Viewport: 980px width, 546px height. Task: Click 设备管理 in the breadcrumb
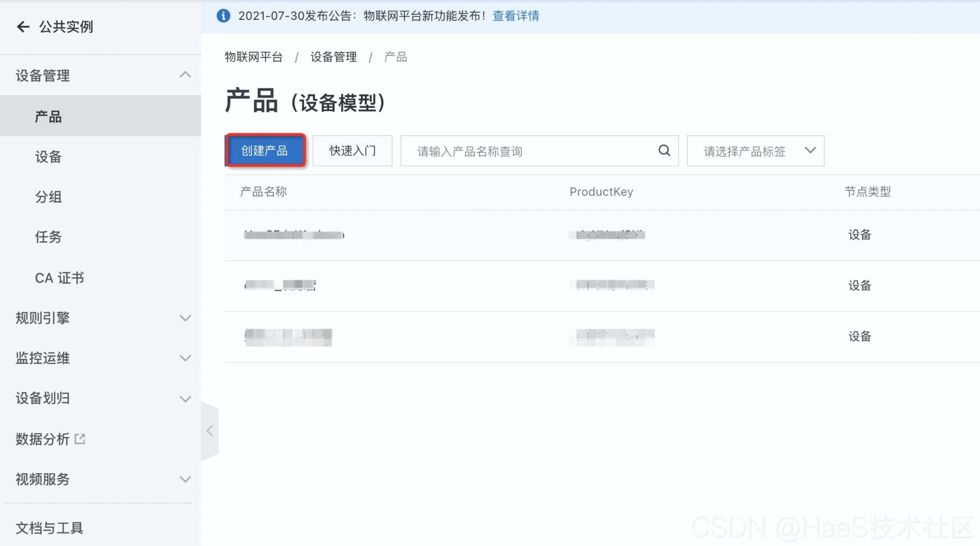(334, 57)
